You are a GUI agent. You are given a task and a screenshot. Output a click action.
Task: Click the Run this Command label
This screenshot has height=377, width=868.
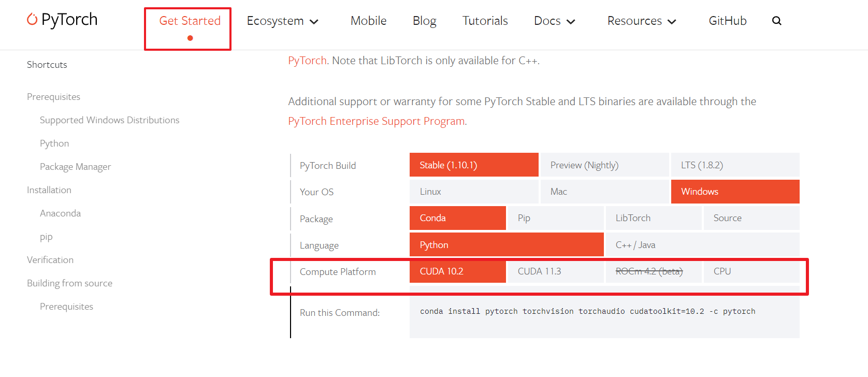[x=340, y=313]
